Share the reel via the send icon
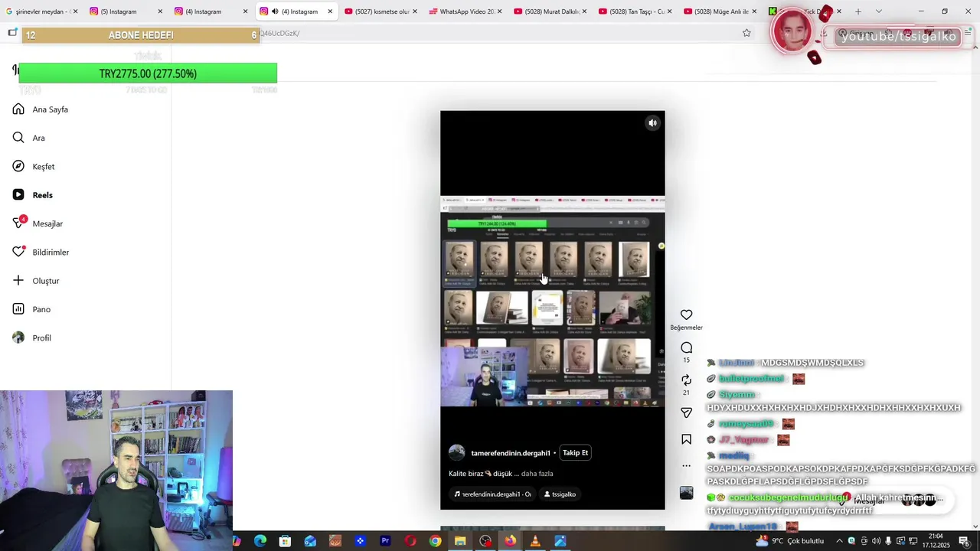Viewport: 980px width, 551px height. click(x=687, y=412)
